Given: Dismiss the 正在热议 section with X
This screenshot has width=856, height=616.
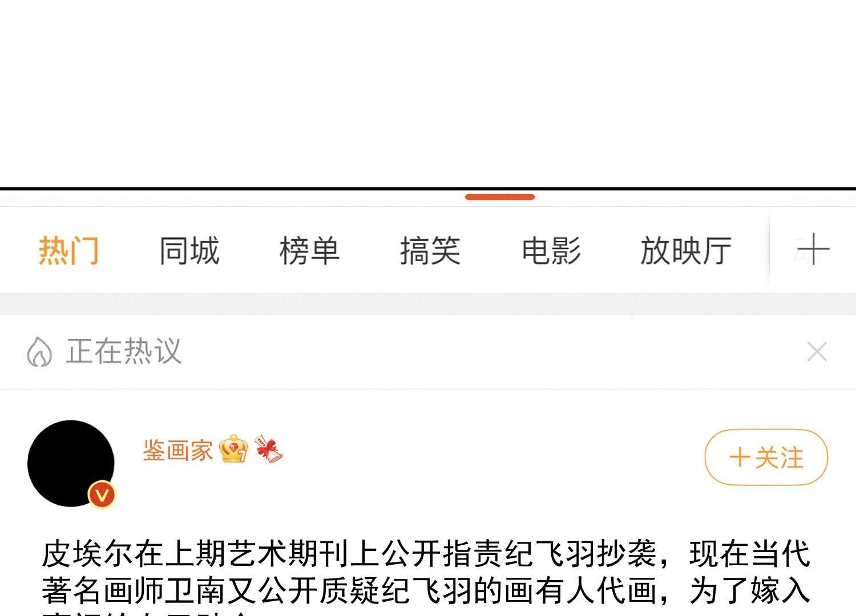Looking at the screenshot, I should [817, 351].
